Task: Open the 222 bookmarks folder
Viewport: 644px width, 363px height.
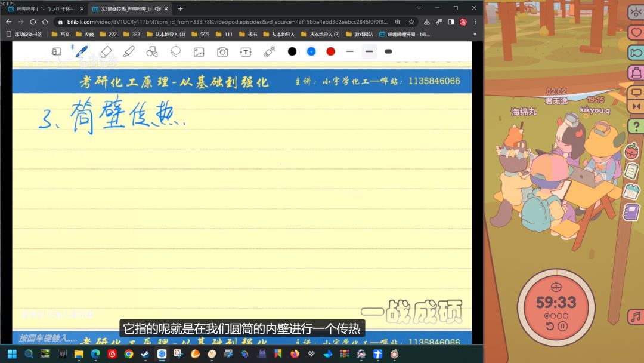Action: [109, 34]
